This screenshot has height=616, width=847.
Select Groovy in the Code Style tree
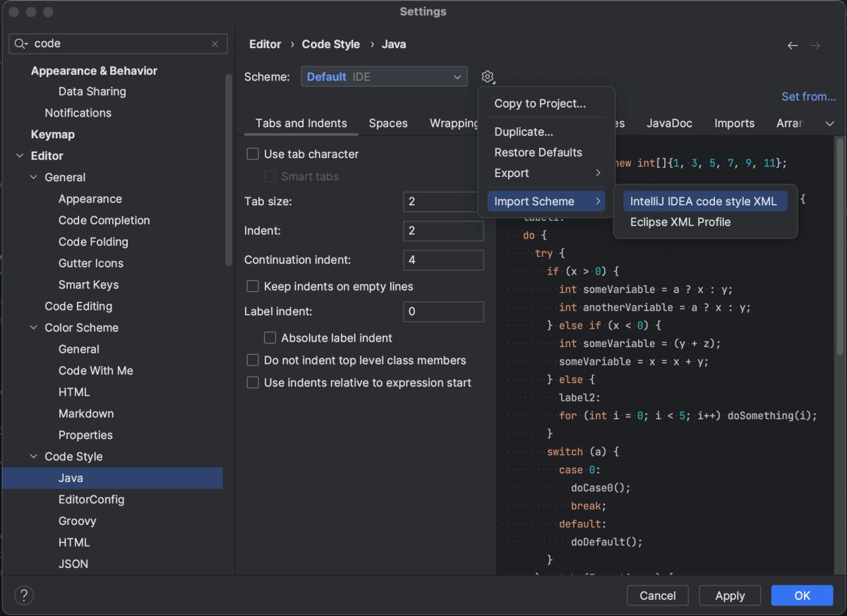pos(78,521)
